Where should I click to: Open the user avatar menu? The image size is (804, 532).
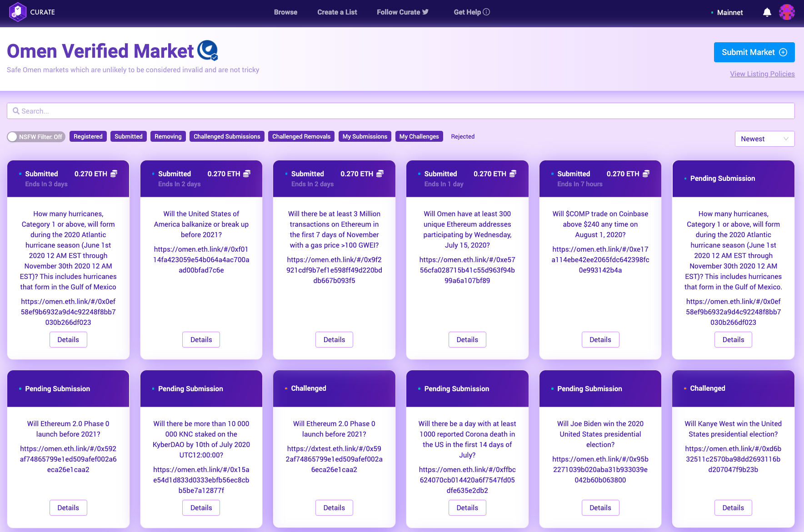[x=787, y=12]
